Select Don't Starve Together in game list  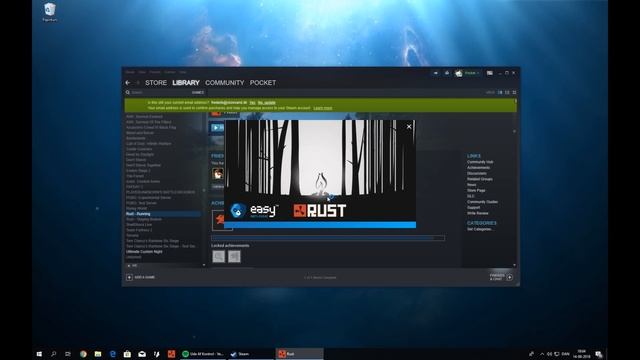pyautogui.click(x=143, y=165)
